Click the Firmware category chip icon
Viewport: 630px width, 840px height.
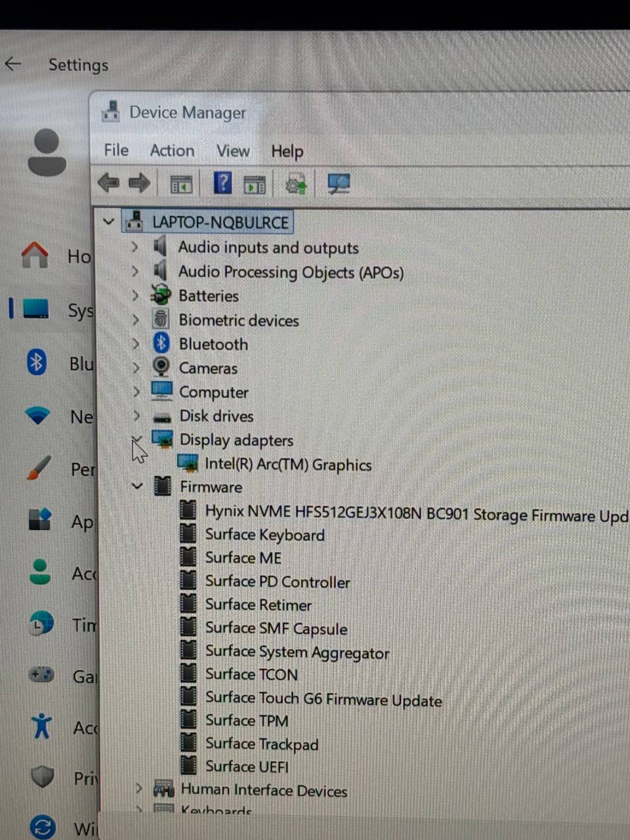[x=162, y=486]
